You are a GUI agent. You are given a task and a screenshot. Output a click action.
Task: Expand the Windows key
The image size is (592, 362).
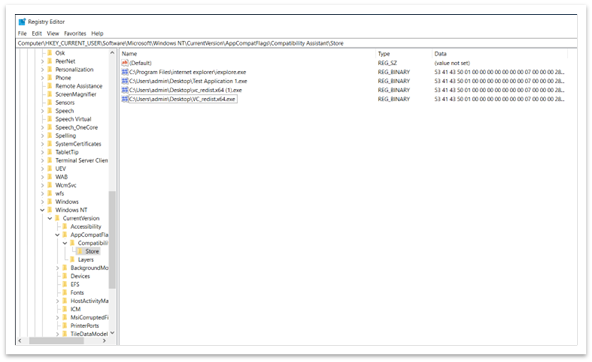pos(42,202)
